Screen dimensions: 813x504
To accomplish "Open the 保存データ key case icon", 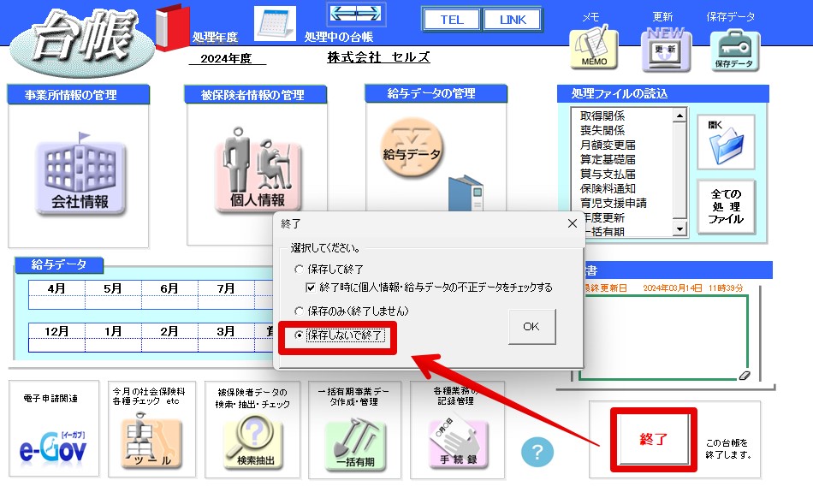I will tap(735, 50).
